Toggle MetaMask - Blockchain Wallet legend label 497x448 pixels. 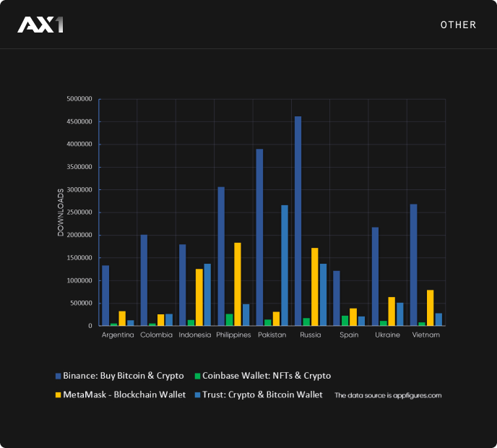point(124,395)
